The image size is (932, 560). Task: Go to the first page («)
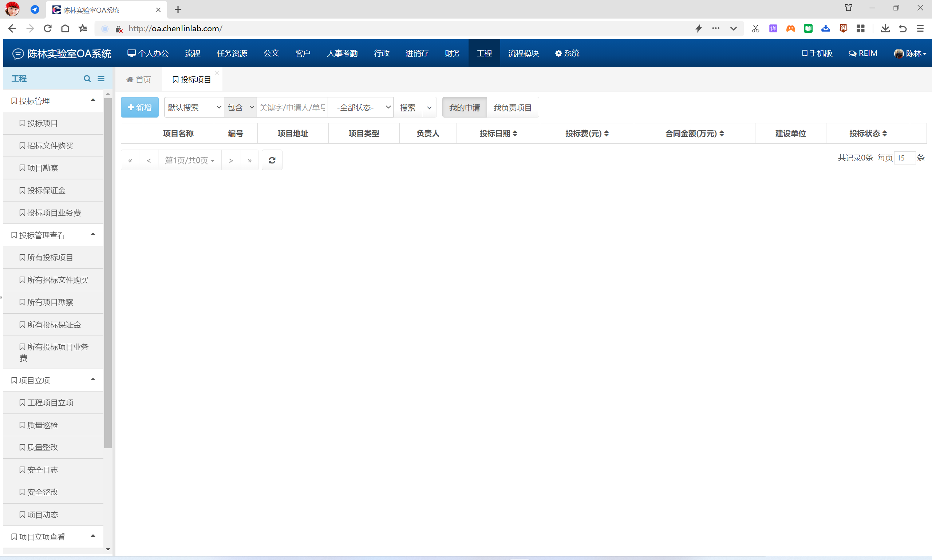pyautogui.click(x=130, y=160)
